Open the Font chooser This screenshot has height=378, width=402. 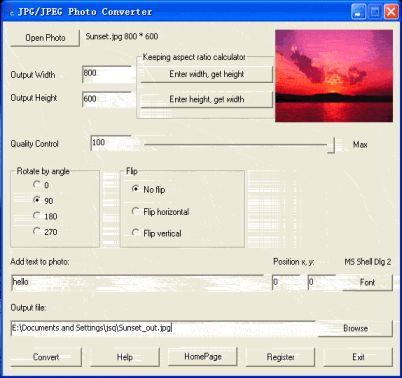click(367, 282)
